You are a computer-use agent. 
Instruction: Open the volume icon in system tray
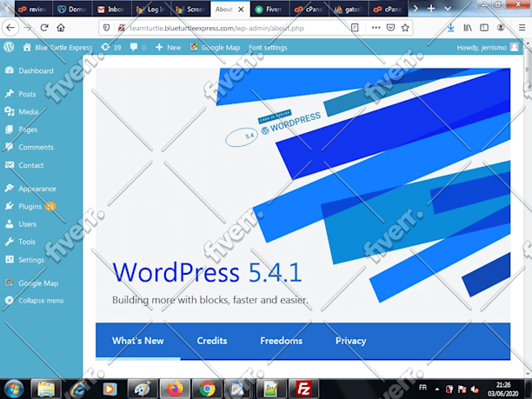pyautogui.click(x=475, y=389)
